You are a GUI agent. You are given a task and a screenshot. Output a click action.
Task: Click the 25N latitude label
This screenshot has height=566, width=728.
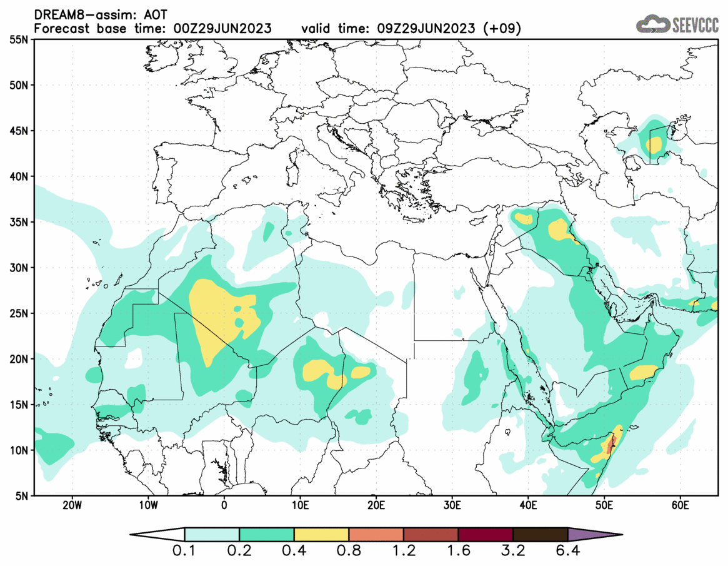coord(19,314)
